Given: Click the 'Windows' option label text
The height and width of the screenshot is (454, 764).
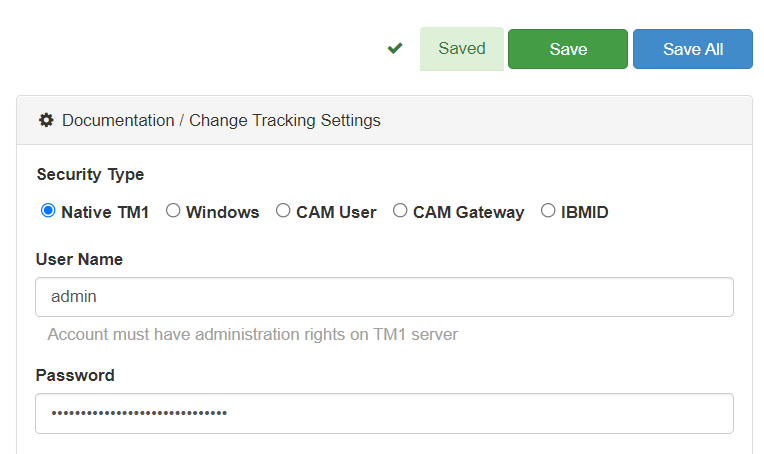Looking at the screenshot, I should click(x=222, y=212).
